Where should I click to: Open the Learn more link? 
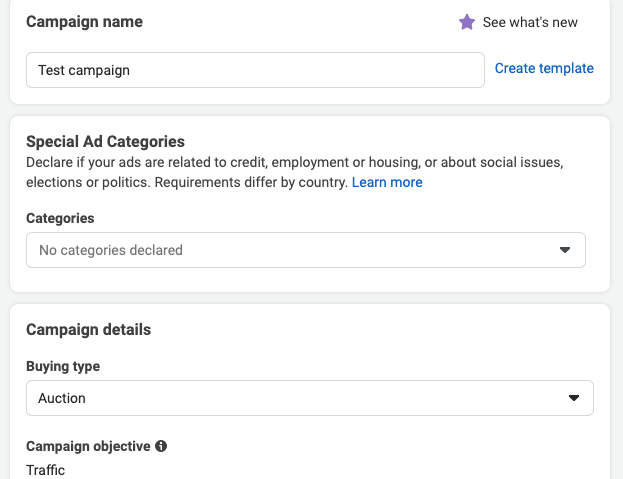point(387,183)
